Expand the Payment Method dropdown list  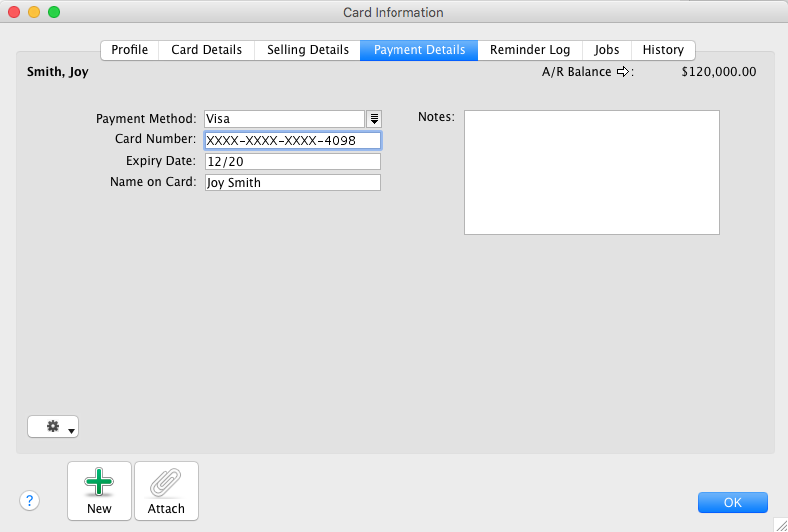tap(374, 119)
